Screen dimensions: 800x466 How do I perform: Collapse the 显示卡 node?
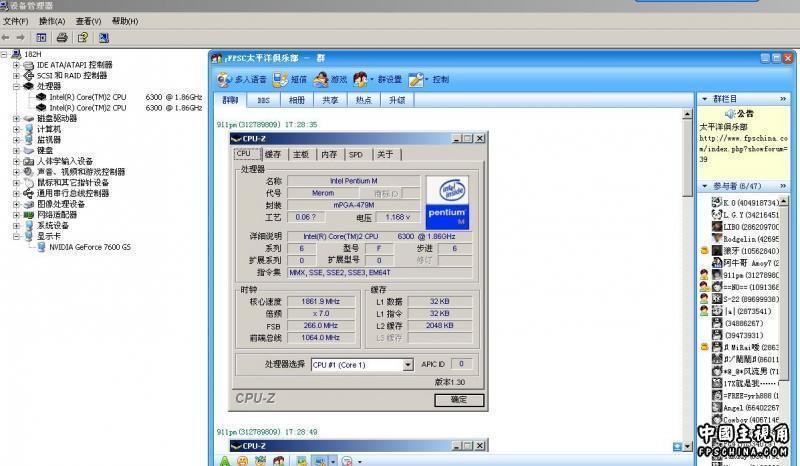16,236
